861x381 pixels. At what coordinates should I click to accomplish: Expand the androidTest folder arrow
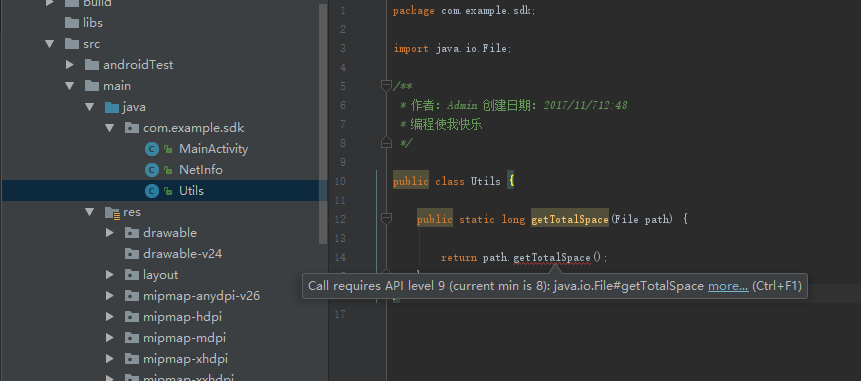point(70,65)
